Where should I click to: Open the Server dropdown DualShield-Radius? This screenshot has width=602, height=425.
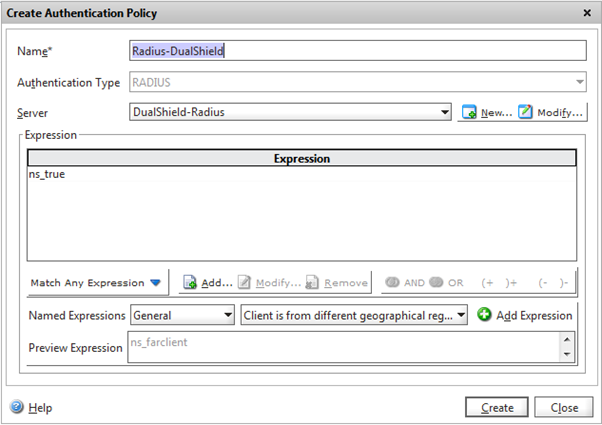pyautogui.click(x=290, y=112)
